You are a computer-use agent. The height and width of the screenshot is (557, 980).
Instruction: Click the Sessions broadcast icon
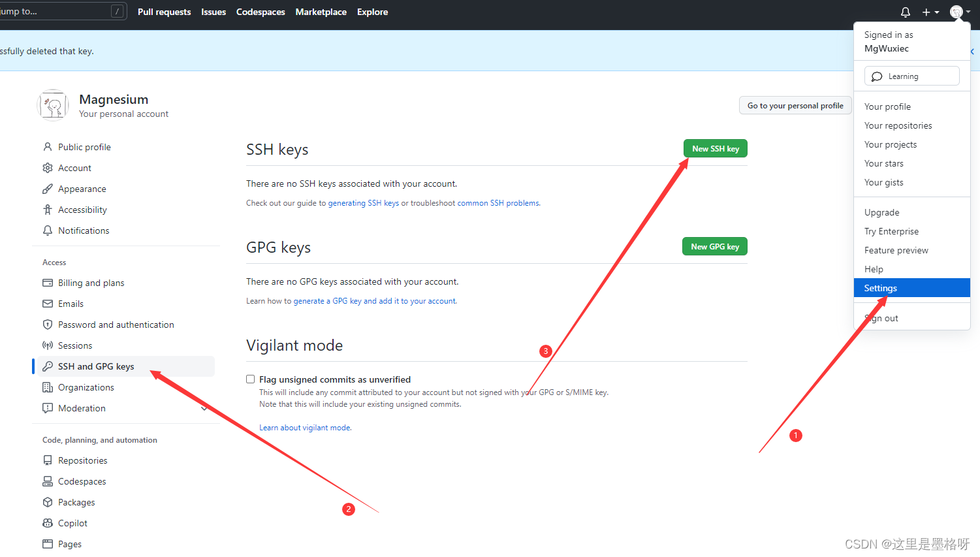(x=48, y=345)
